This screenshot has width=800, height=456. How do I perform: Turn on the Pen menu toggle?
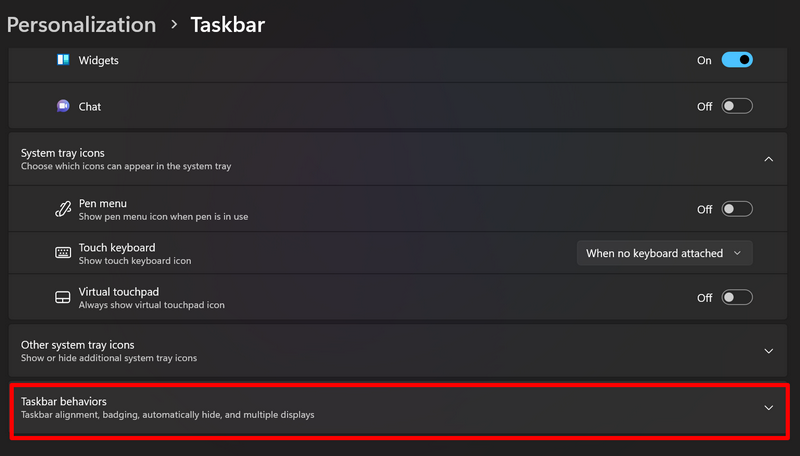737,209
